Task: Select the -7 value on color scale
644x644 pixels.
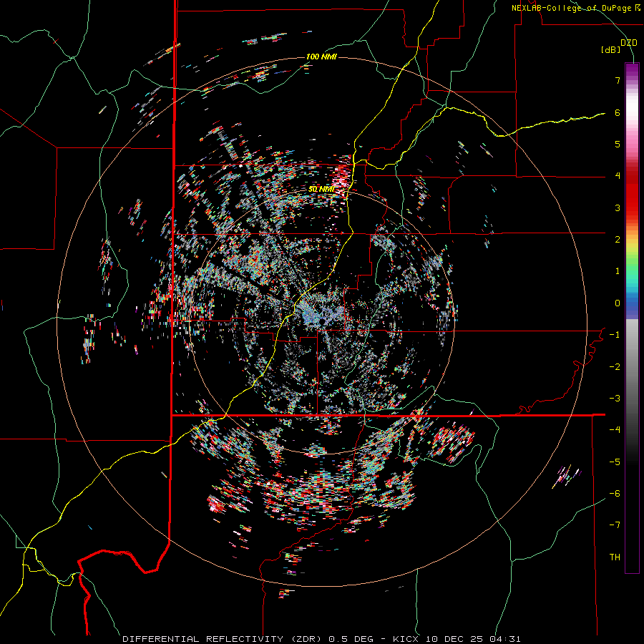Action: [x=615, y=525]
